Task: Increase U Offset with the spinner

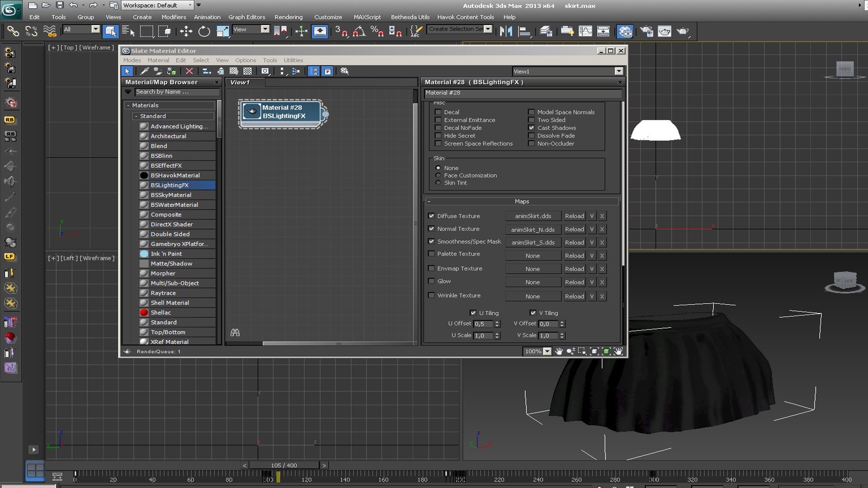Action: tap(497, 322)
